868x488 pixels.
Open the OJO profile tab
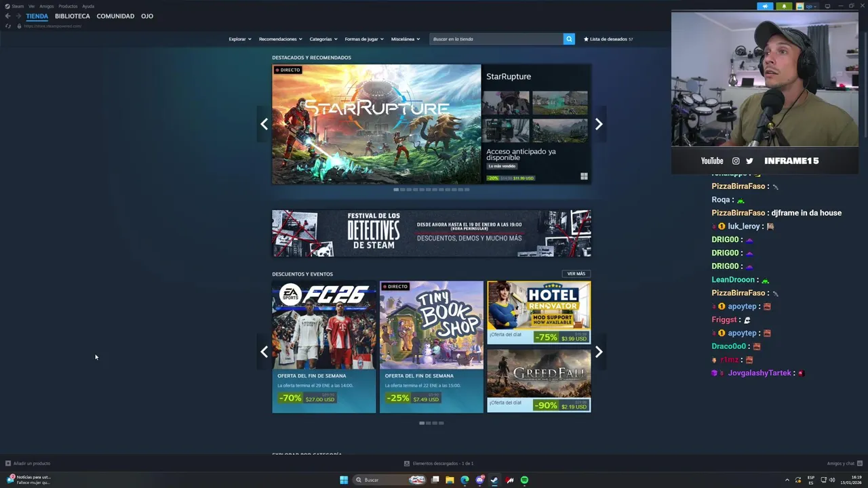147,16
